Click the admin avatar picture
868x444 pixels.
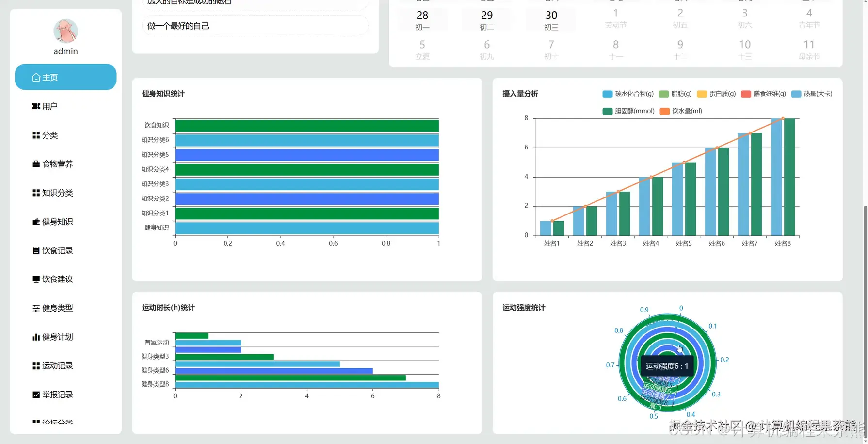[x=65, y=31]
